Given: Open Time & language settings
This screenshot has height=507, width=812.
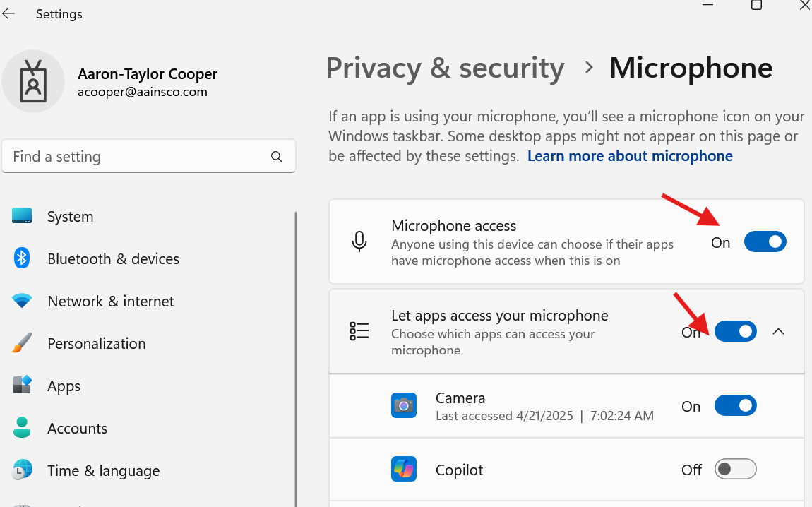Looking at the screenshot, I should tap(103, 471).
